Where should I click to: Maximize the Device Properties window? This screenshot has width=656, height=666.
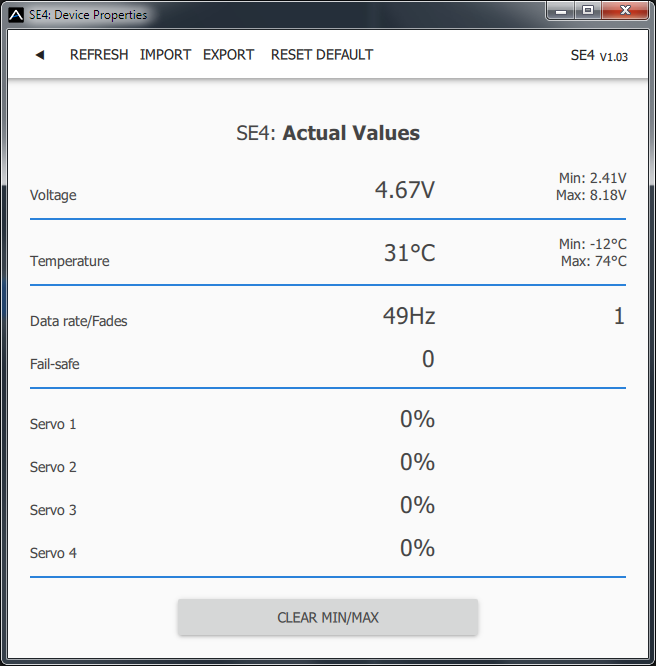[x=588, y=10]
